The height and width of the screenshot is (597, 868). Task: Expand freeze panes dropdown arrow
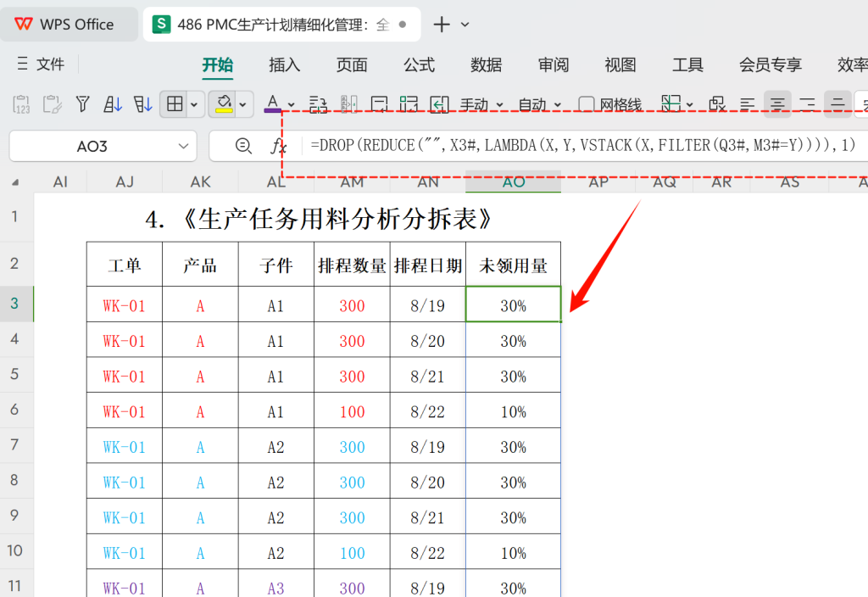[690, 104]
